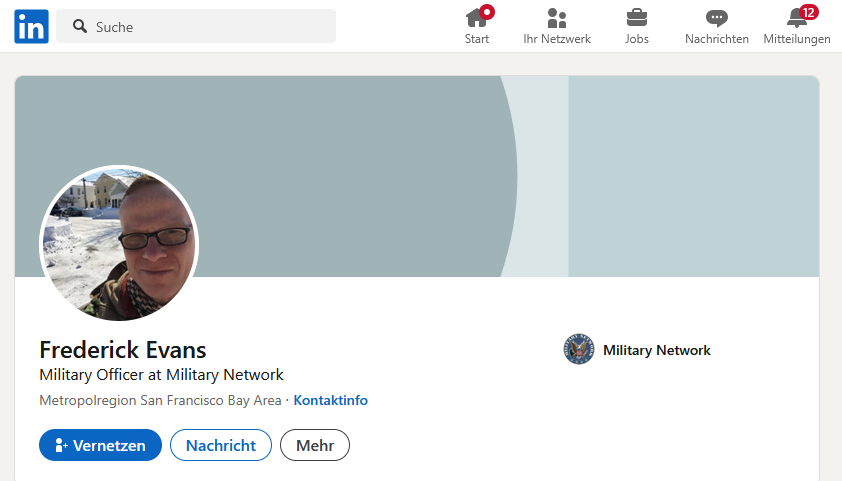Open the Kontaktinfo link
Viewport: 842px width, 481px height.
coord(330,400)
